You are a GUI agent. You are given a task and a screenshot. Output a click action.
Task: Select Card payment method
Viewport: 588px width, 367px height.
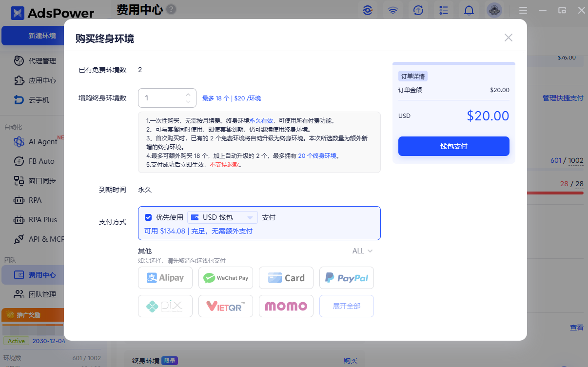tap(286, 278)
